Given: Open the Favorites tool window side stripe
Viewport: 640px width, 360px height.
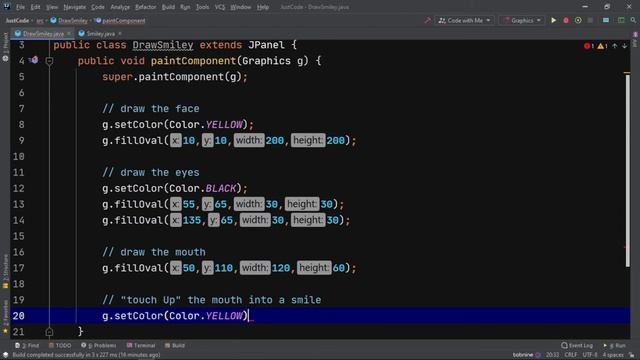Looking at the screenshot, I should pyautogui.click(x=5, y=316).
